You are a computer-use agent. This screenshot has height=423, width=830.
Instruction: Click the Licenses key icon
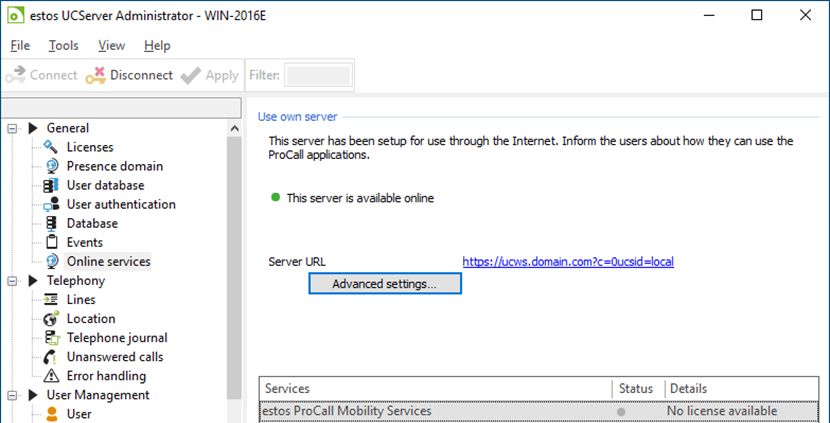point(52,147)
